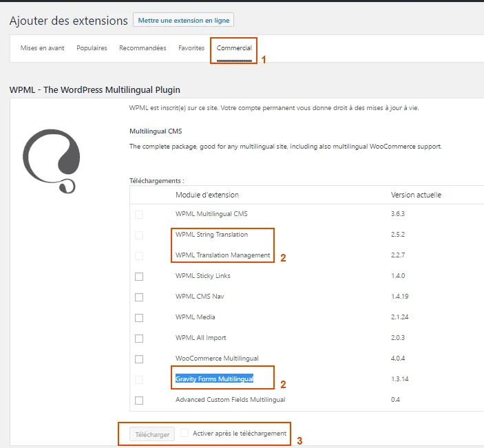Click version 3.6.3 value
484x448 pixels.
[x=398, y=214]
